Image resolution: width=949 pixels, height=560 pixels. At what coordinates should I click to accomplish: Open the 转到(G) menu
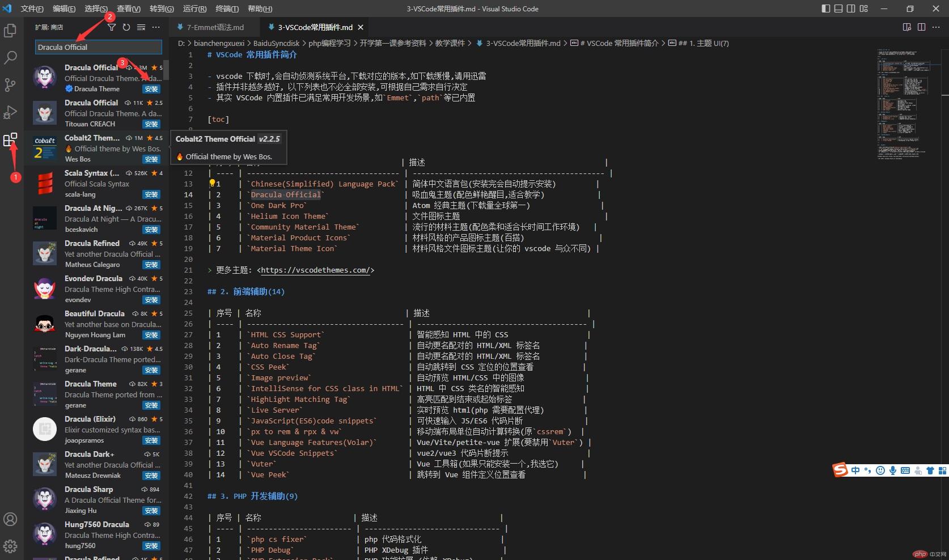coord(162,9)
